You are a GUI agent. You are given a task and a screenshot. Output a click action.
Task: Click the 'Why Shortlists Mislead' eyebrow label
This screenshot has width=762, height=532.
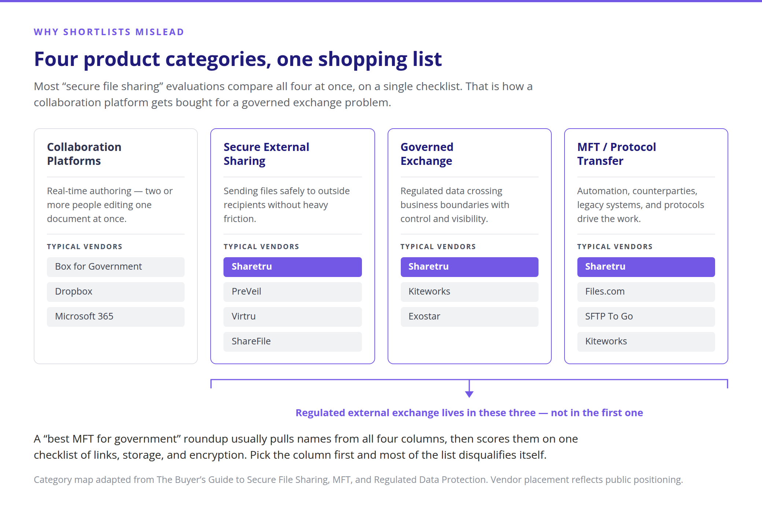point(109,32)
